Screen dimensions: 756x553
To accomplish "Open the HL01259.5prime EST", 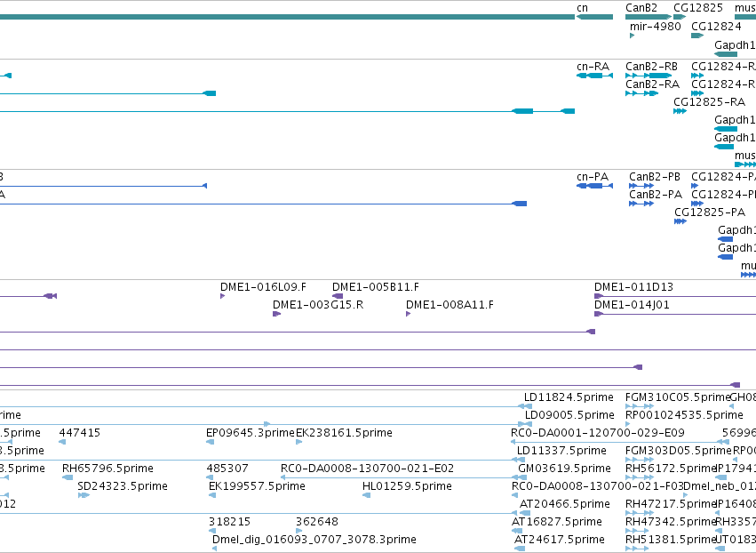I will tap(366, 495).
